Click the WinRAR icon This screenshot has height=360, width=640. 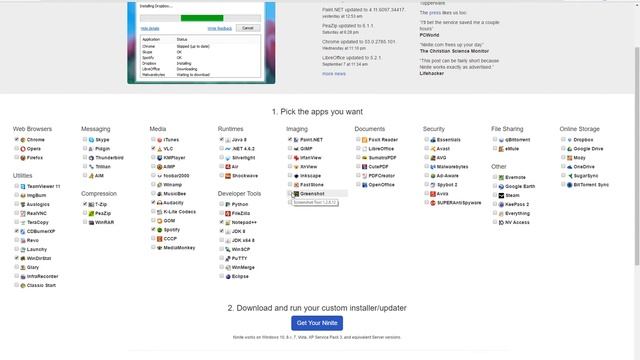coord(91,222)
